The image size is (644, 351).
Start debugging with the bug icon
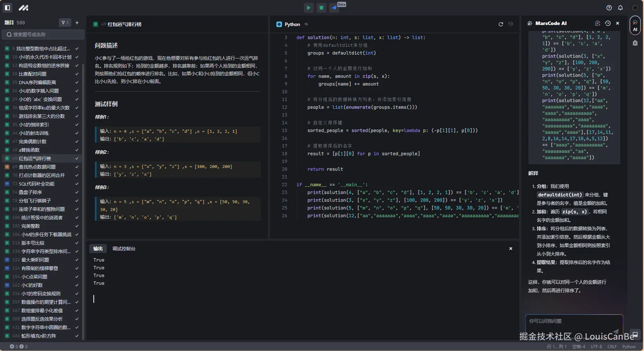point(321,8)
